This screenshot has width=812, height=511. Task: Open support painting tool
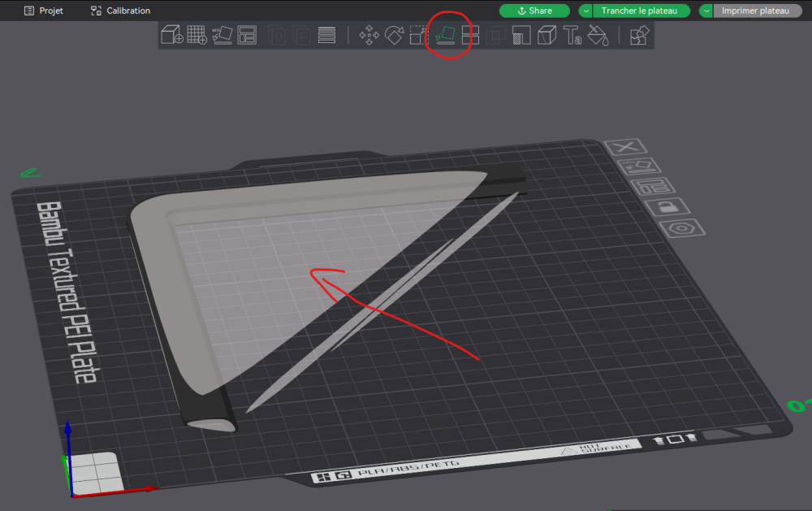pos(521,35)
